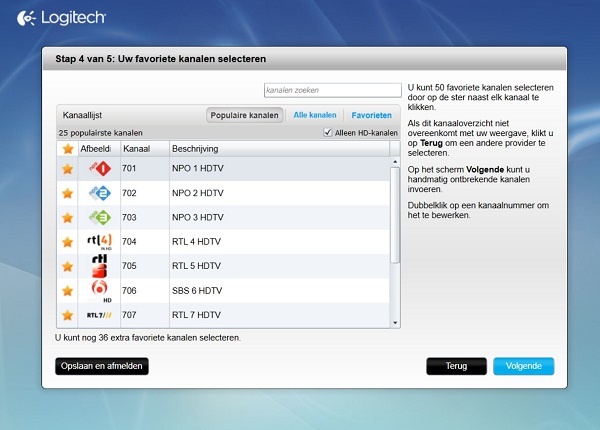Click the RTL 5 HDTV description
The image size is (600, 430).
click(x=196, y=266)
